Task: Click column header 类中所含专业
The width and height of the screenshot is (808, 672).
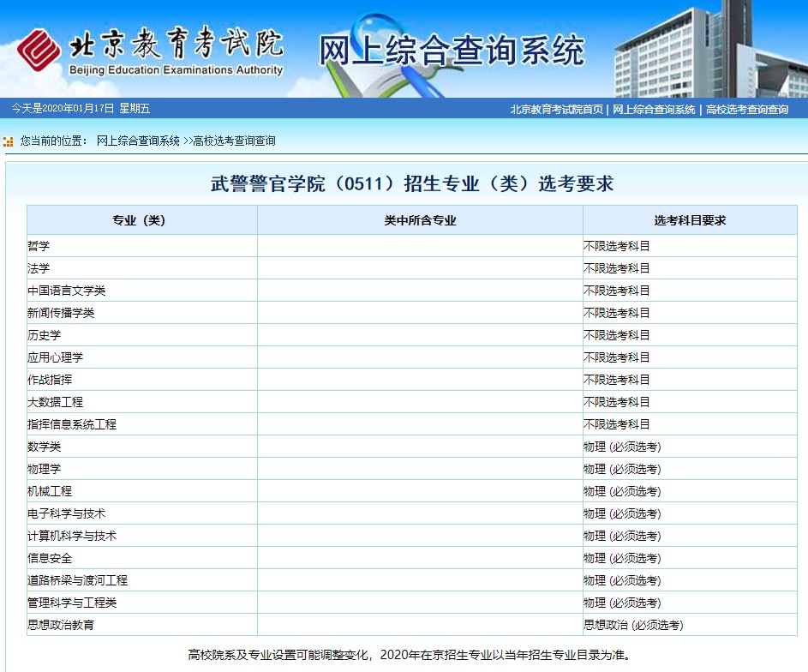Action: 420,220
